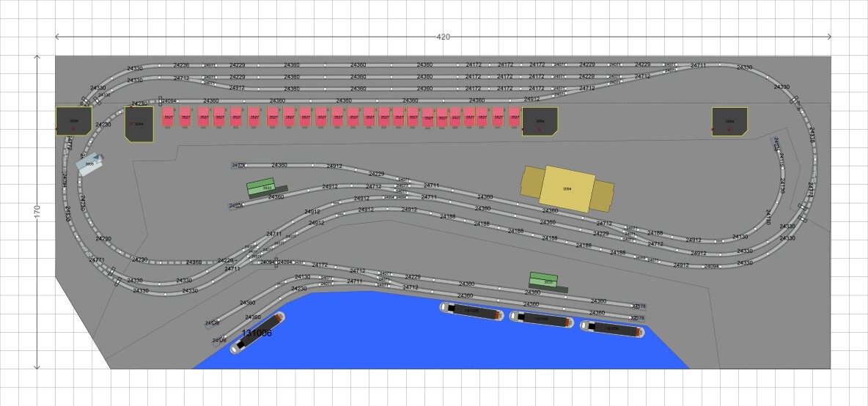Select the 420 width dimension label
Viewport: 868px width, 406px height.
(x=444, y=37)
